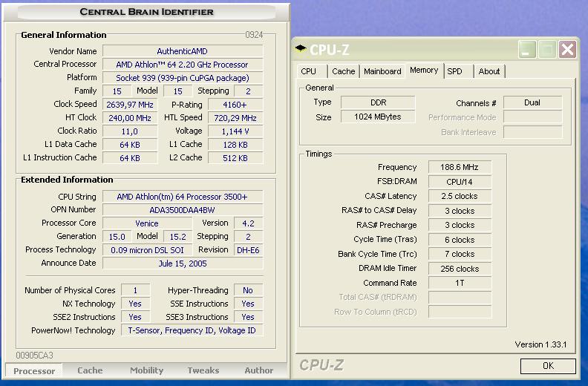The height and width of the screenshot is (386, 588).
Task: Click the Frequency value 188.6 MHz
Action: (460, 167)
